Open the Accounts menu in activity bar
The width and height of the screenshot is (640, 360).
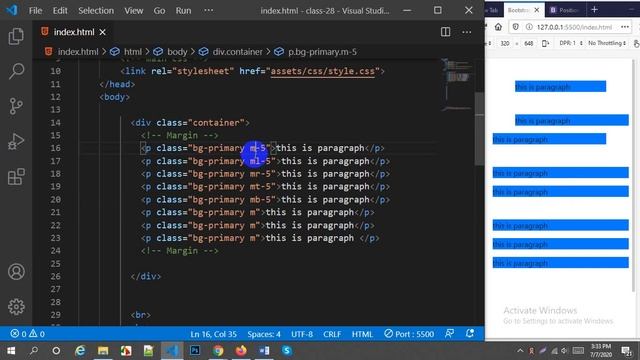click(16, 272)
